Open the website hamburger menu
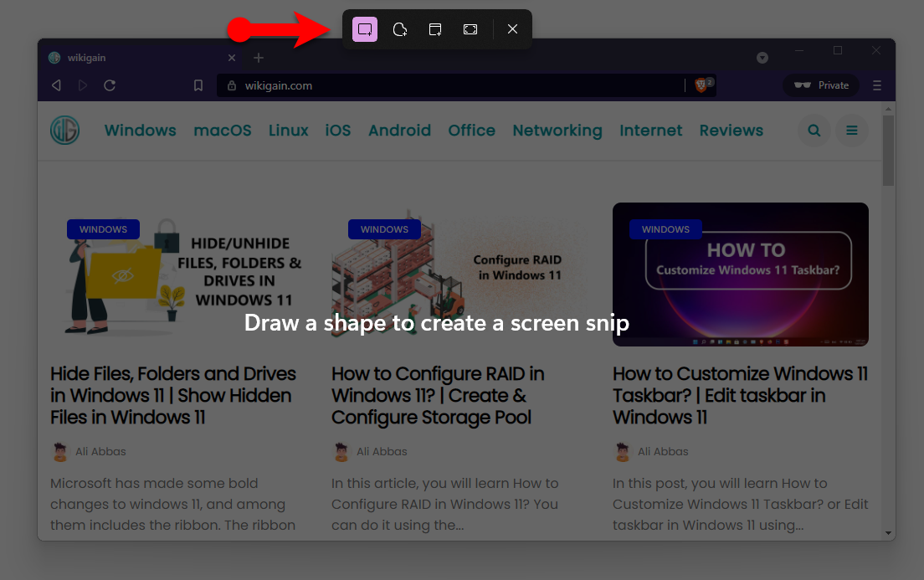The image size is (924, 580). pyautogui.click(x=852, y=131)
